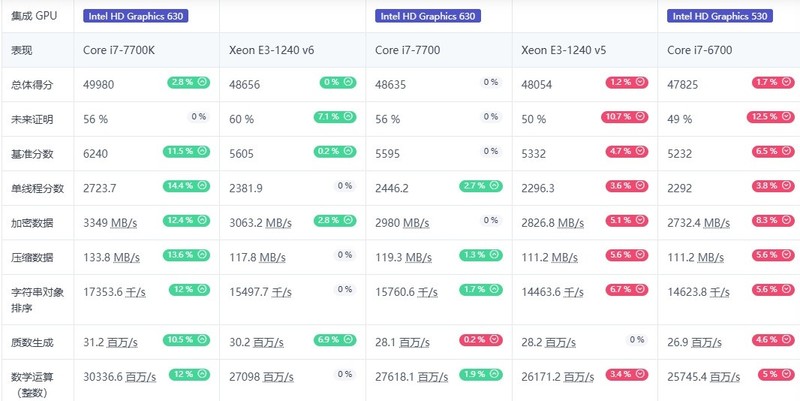800x401 pixels.
Task: Click the 总体得分 row label
Action: 32,85
